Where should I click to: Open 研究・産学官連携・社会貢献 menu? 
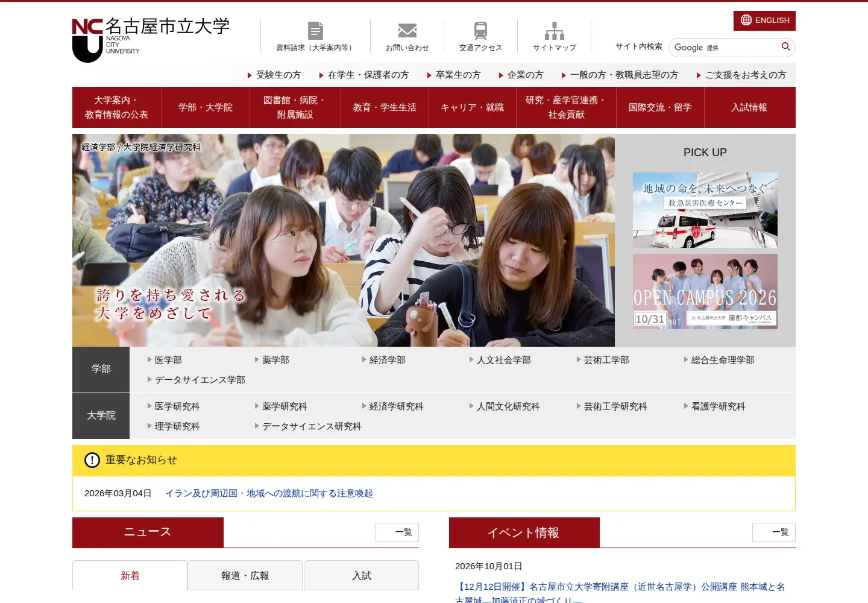tap(566, 107)
